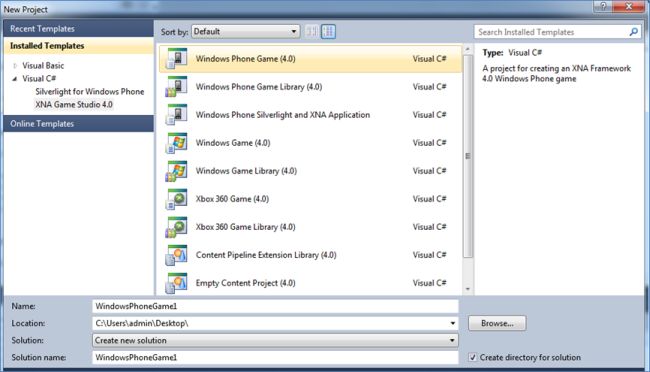650x372 pixels.
Task: Click the Windows Phone Game (4.0) template icon
Action: 176,58
